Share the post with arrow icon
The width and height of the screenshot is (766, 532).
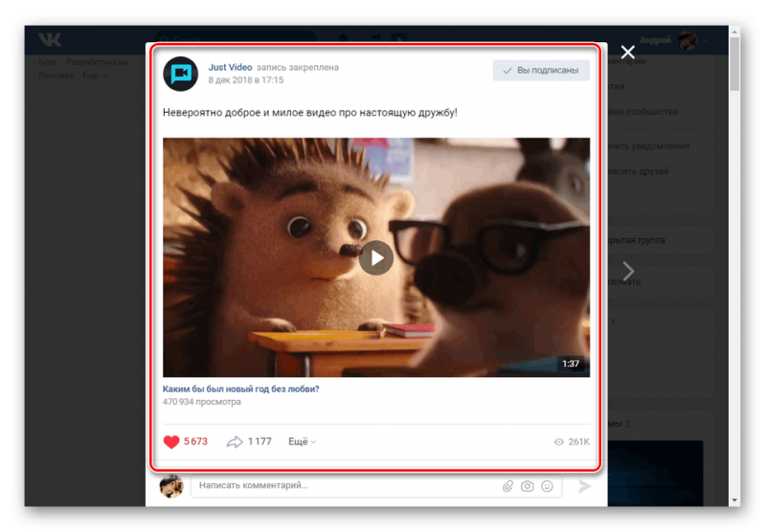coord(235,442)
